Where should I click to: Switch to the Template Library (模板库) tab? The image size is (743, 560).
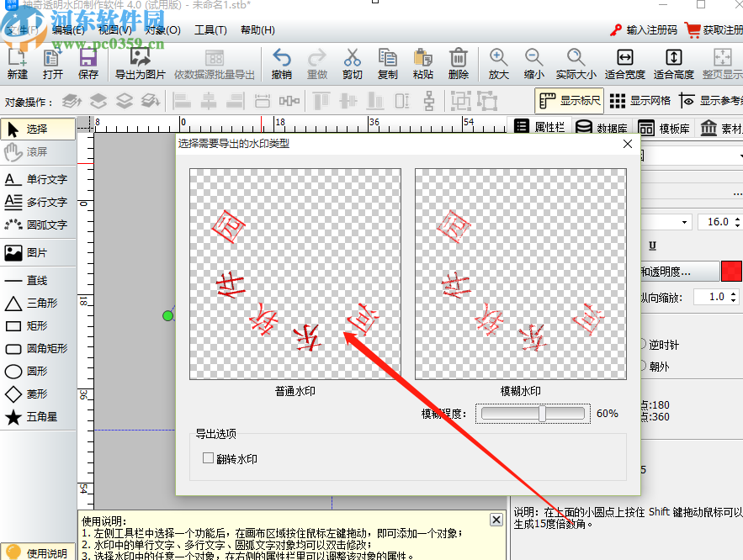663,128
